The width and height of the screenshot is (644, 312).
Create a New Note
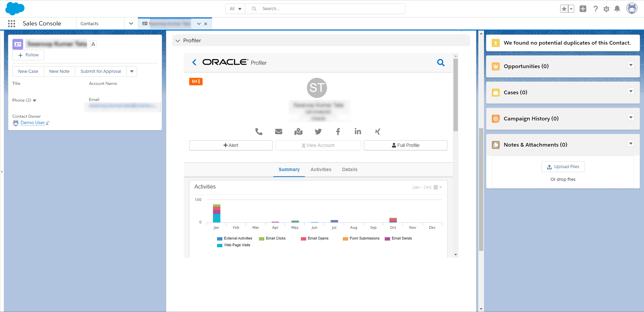click(x=59, y=71)
